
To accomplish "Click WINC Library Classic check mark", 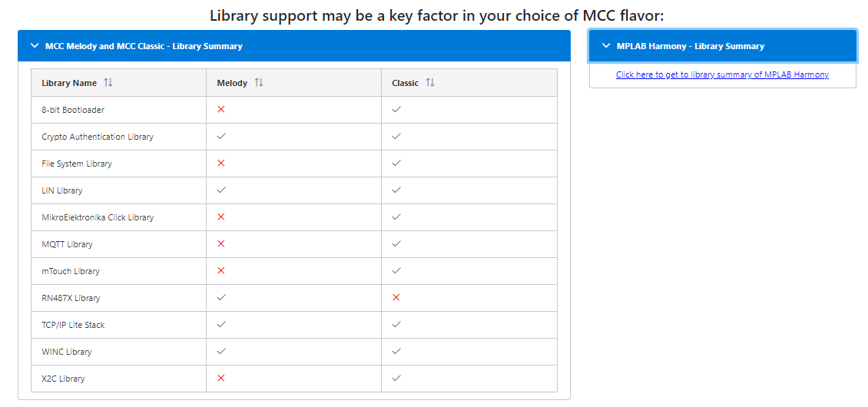I will [396, 352].
